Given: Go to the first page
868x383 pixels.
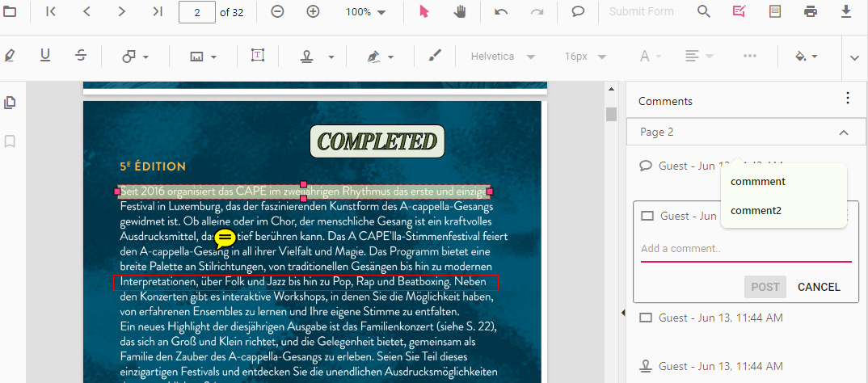Looking at the screenshot, I should (x=50, y=11).
